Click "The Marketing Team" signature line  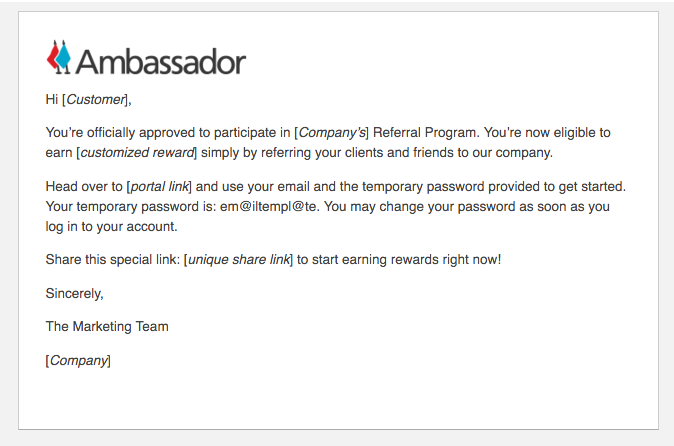107,326
